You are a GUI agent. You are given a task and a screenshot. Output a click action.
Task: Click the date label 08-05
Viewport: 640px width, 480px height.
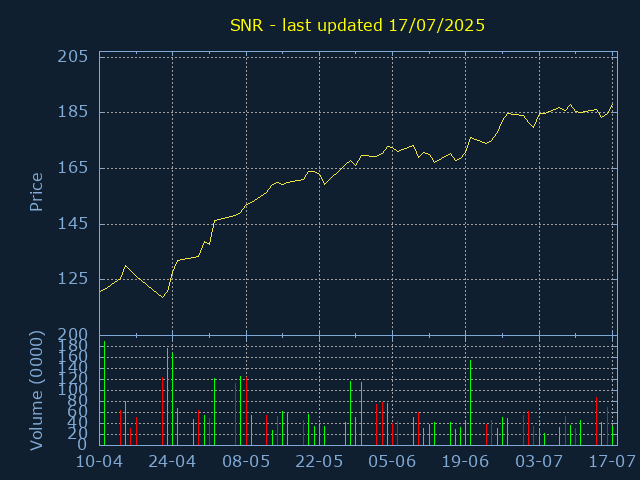[246, 462]
